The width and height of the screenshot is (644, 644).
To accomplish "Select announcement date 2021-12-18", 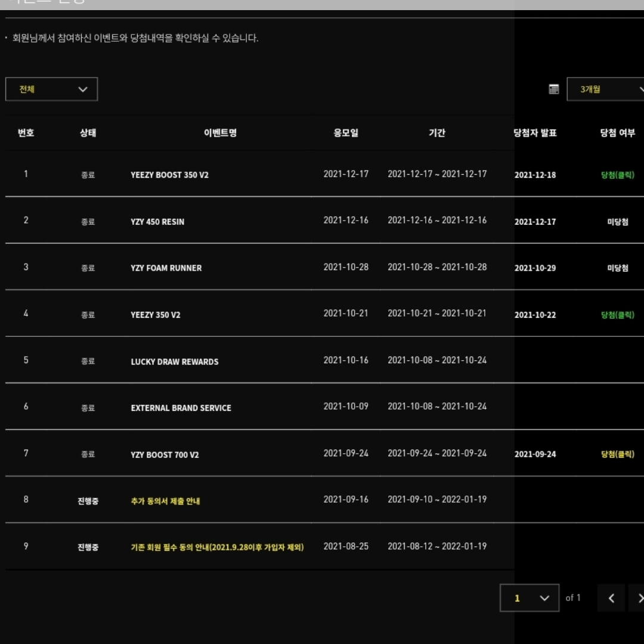I will (535, 175).
